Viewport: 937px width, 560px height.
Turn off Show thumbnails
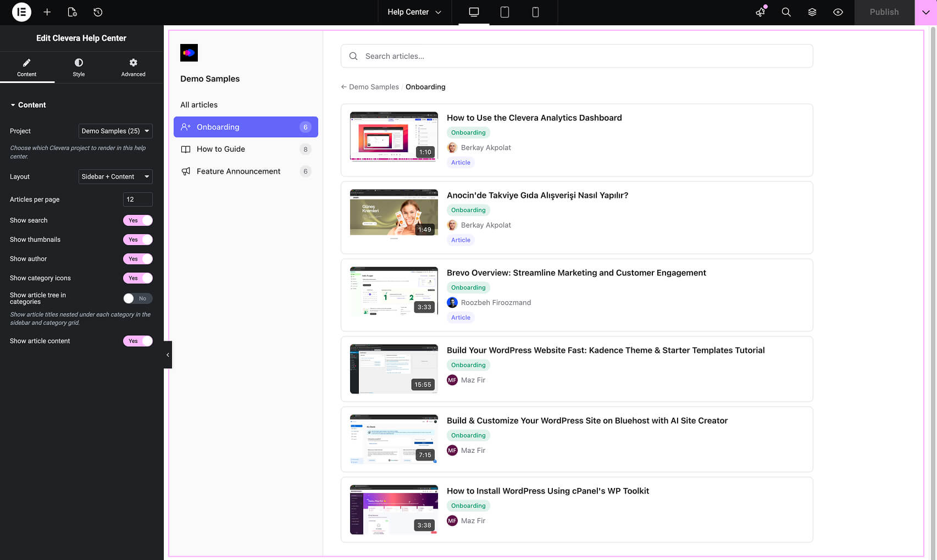(x=137, y=239)
